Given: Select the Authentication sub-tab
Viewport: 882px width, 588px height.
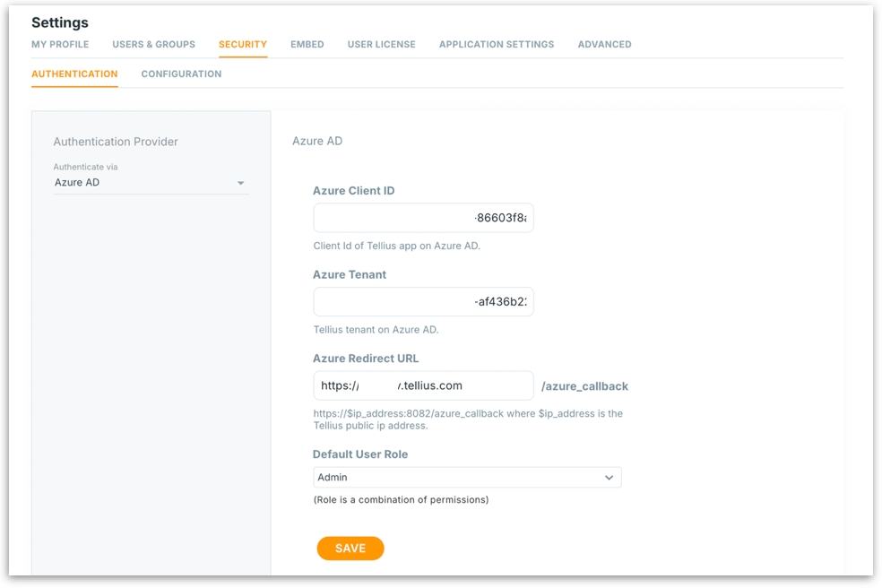Looking at the screenshot, I should tap(74, 73).
